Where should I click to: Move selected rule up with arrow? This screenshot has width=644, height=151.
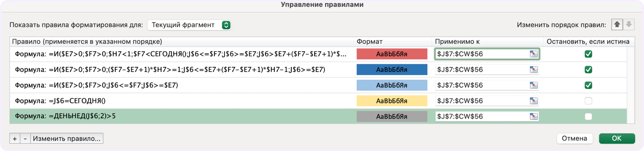point(617,24)
